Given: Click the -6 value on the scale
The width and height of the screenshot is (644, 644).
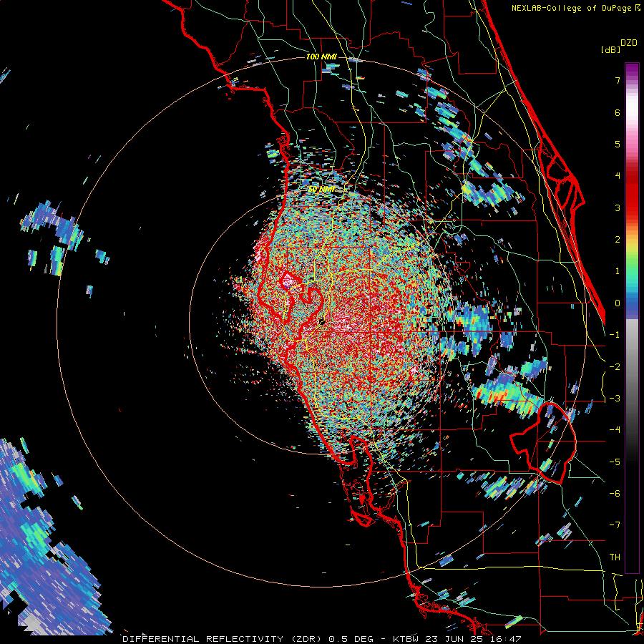Looking at the screenshot, I should (615, 494).
